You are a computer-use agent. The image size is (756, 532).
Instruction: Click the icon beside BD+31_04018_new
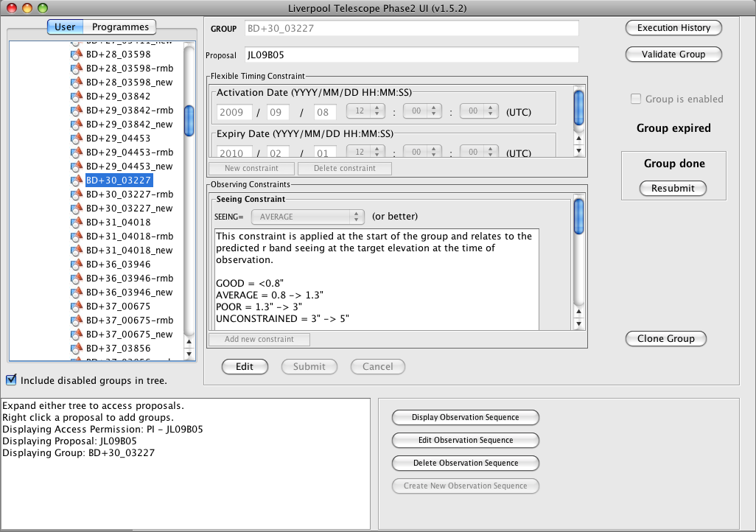coord(76,250)
